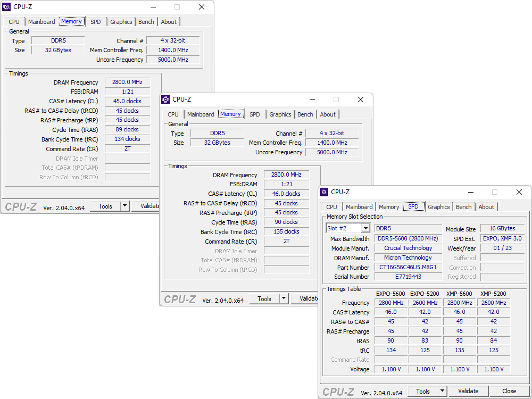This screenshot has width=532, height=399.
Task: Open the CPU tab in the 45.0 clocks CAS window
Action: 14,22
